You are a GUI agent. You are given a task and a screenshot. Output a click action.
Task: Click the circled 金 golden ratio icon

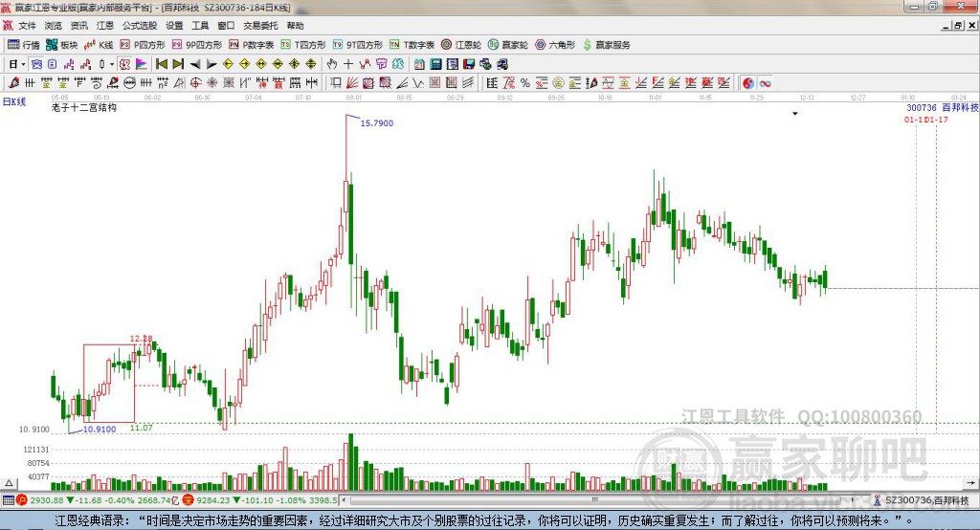point(558,83)
